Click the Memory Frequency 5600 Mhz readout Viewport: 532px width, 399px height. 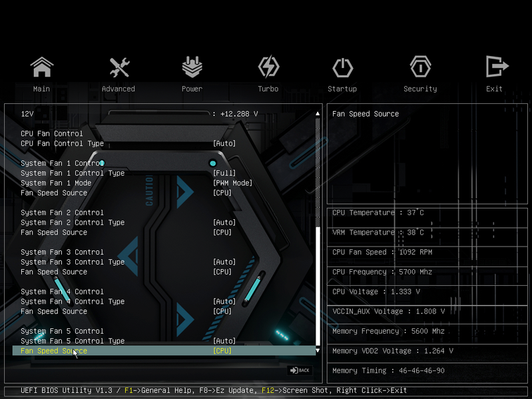(x=388, y=331)
